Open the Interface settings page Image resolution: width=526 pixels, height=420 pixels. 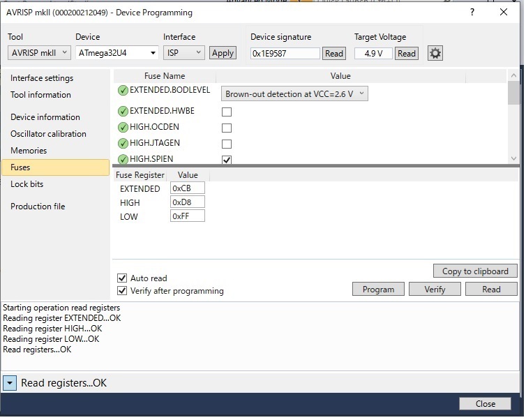point(42,78)
